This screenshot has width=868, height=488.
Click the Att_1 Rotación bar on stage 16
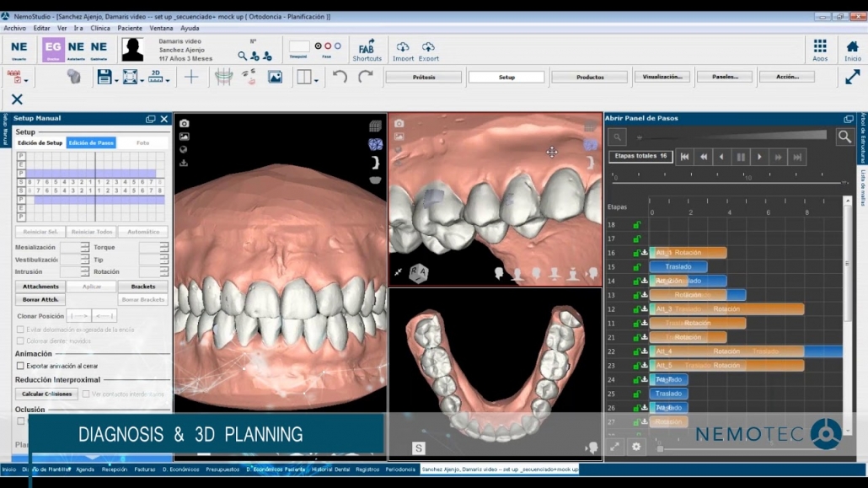click(x=688, y=253)
